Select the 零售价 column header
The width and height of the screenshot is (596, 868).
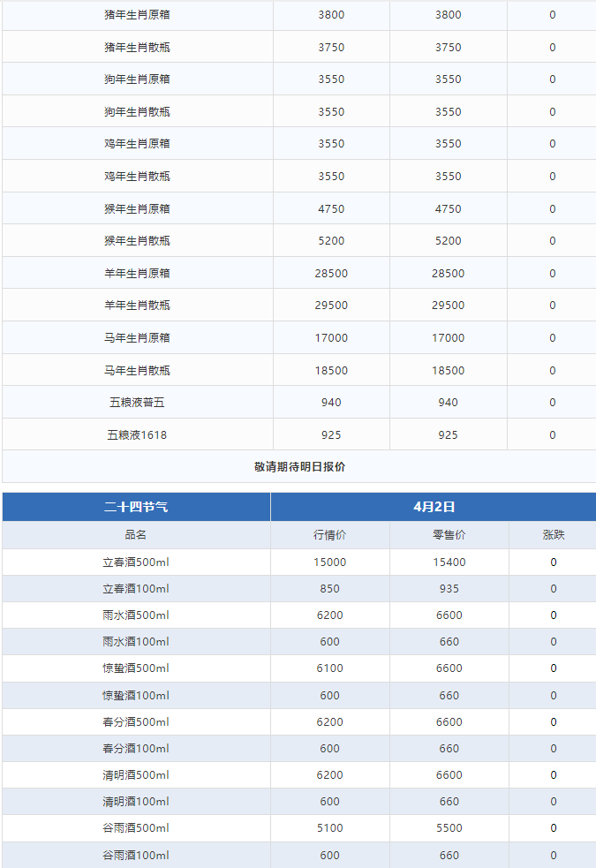[x=449, y=535]
